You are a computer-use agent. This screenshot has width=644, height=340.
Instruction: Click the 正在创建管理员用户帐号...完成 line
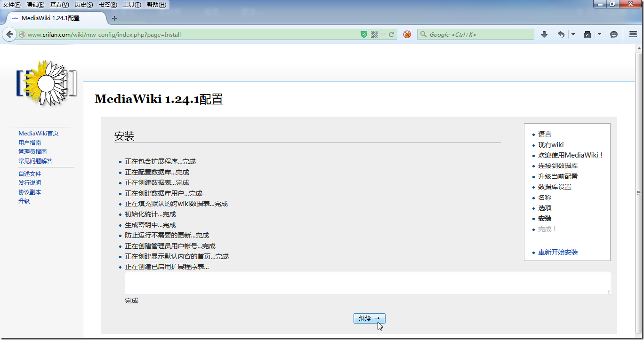point(170,246)
